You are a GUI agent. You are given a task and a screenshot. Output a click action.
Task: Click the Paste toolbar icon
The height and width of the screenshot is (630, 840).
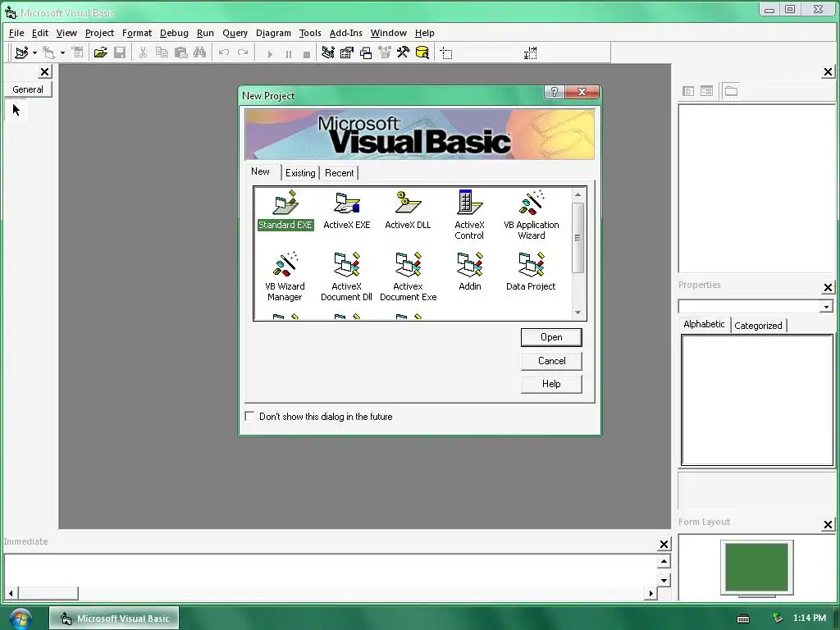pos(181,52)
